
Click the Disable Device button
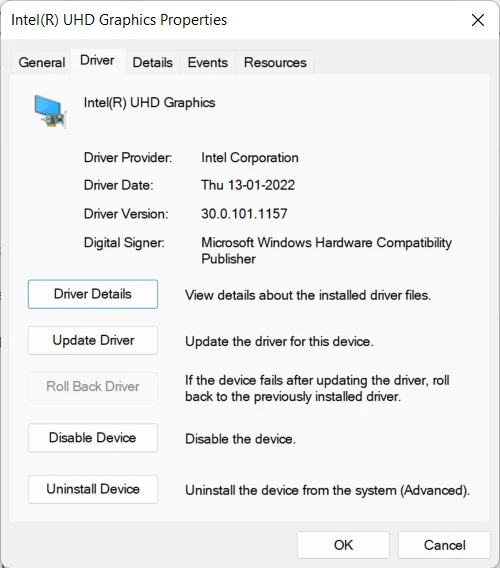(93, 438)
